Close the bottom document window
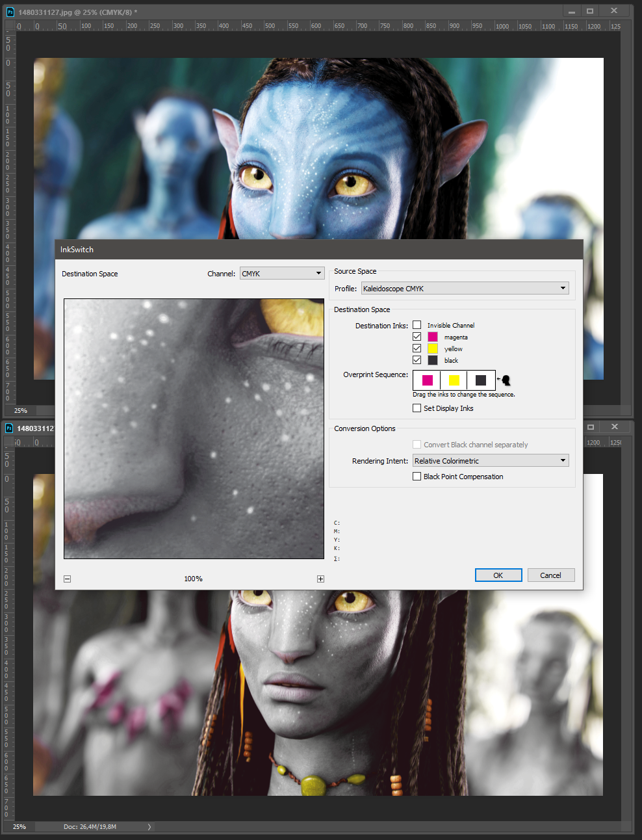The width and height of the screenshot is (642, 840). 614,427
